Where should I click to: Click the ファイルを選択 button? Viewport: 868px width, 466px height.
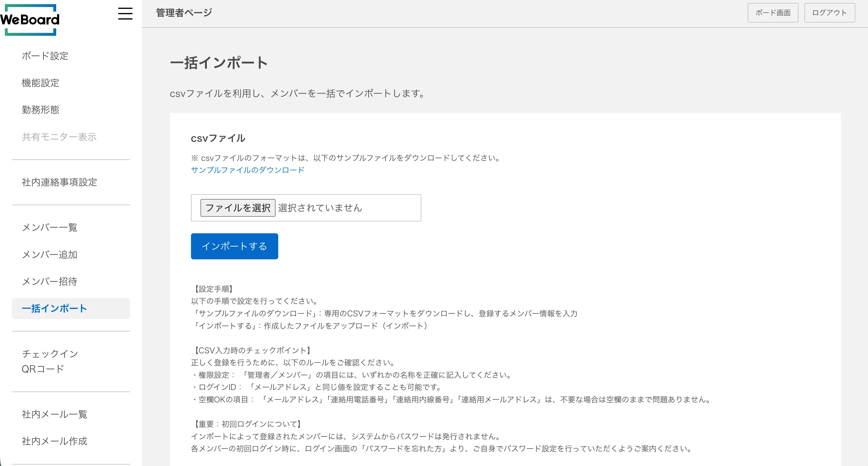point(238,208)
